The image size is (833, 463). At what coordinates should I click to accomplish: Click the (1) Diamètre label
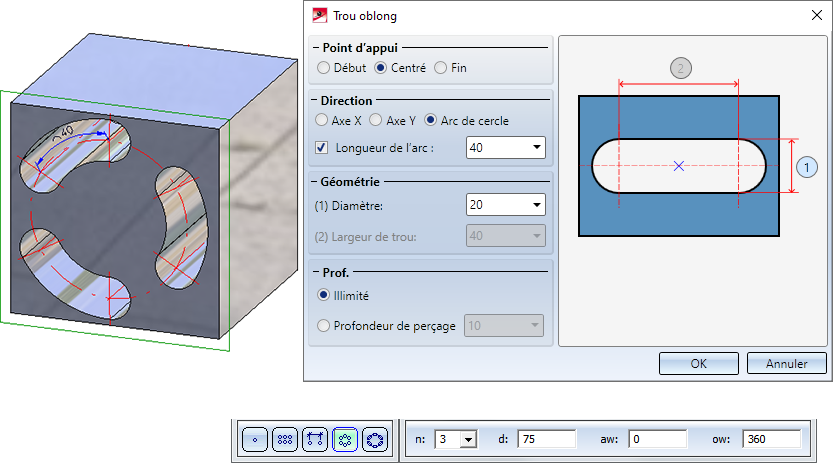coord(348,205)
